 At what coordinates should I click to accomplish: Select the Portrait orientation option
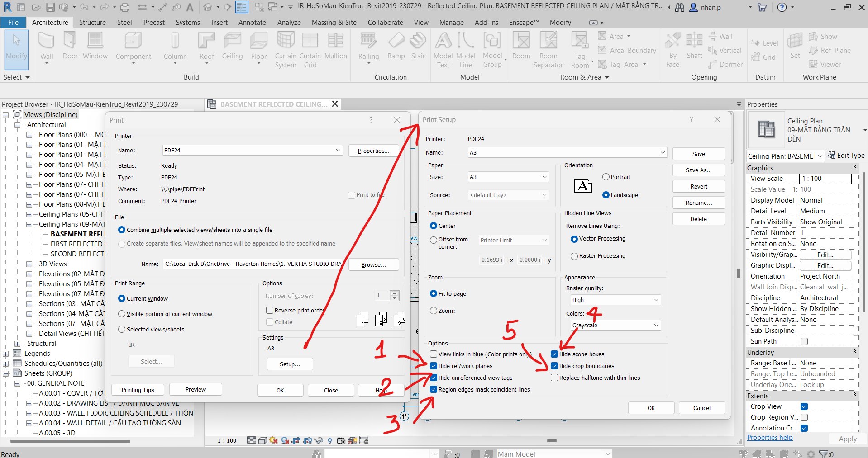click(x=606, y=177)
